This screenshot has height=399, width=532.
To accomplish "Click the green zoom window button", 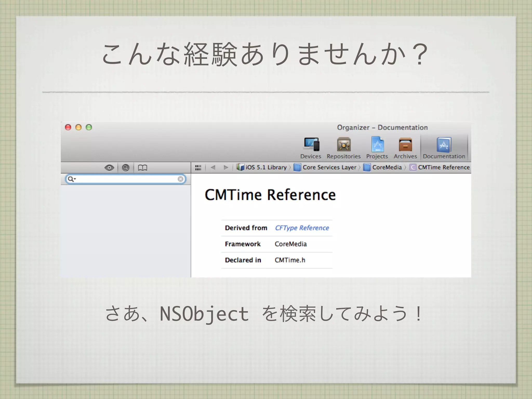I will point(89,127).
